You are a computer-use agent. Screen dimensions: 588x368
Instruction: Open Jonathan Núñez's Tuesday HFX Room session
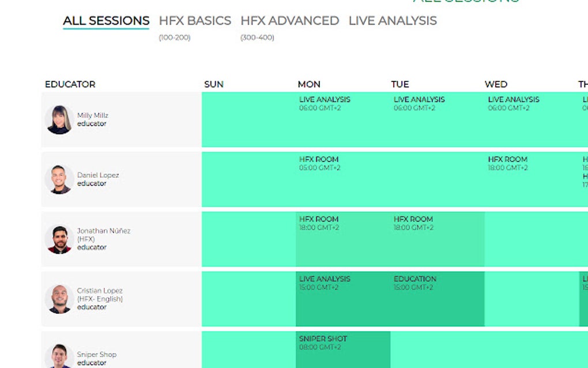point(413,223)
